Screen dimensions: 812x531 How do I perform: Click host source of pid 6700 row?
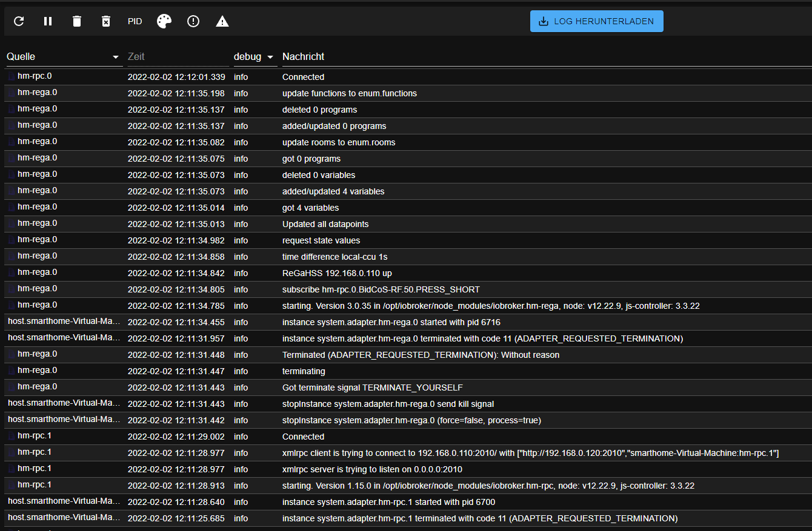[64, 501]
